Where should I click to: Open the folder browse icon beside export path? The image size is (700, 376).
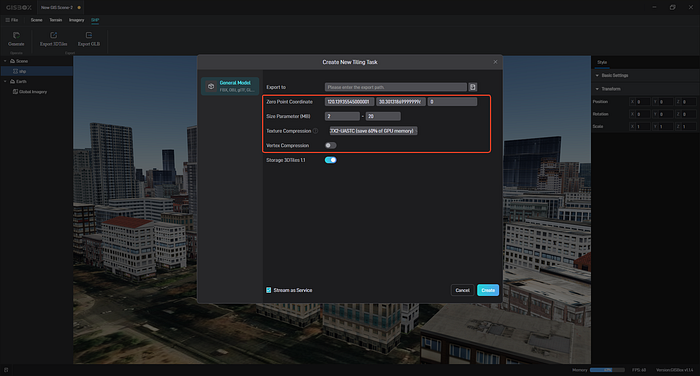coord(473,87)
